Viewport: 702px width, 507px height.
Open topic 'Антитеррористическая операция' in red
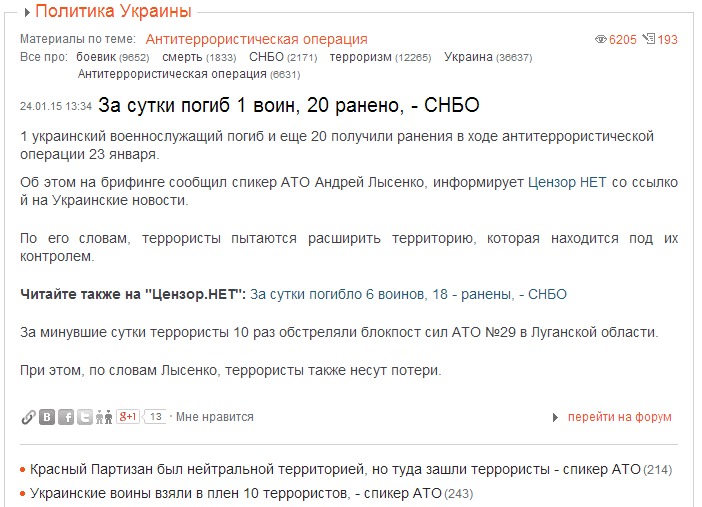(x=256, y=40)
